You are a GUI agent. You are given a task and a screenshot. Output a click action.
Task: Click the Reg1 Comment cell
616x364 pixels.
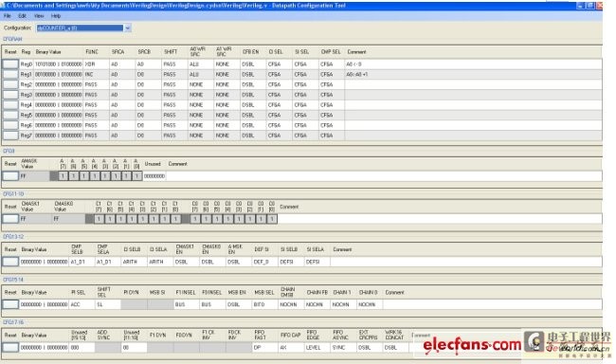pos(473,74)
